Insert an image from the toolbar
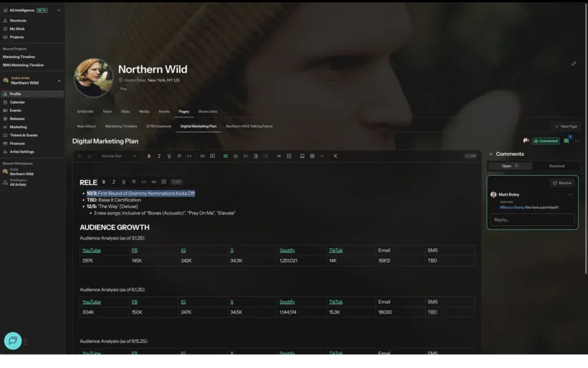This screenshot has width=588, height=368. click(x=303, y=156)
